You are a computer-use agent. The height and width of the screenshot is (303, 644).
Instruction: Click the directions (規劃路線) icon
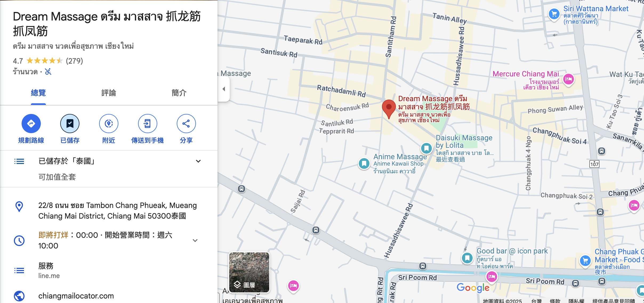tap(31, 124)
